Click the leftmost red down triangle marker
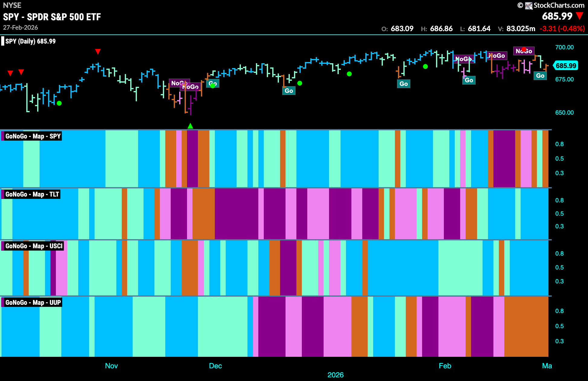This screenshot has width=588, height=381. click(10, 73)
